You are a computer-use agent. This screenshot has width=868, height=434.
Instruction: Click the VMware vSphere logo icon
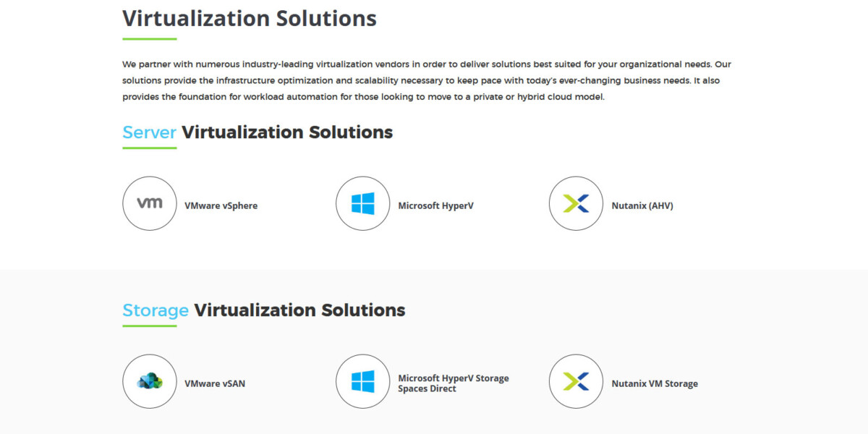(150, 203)
